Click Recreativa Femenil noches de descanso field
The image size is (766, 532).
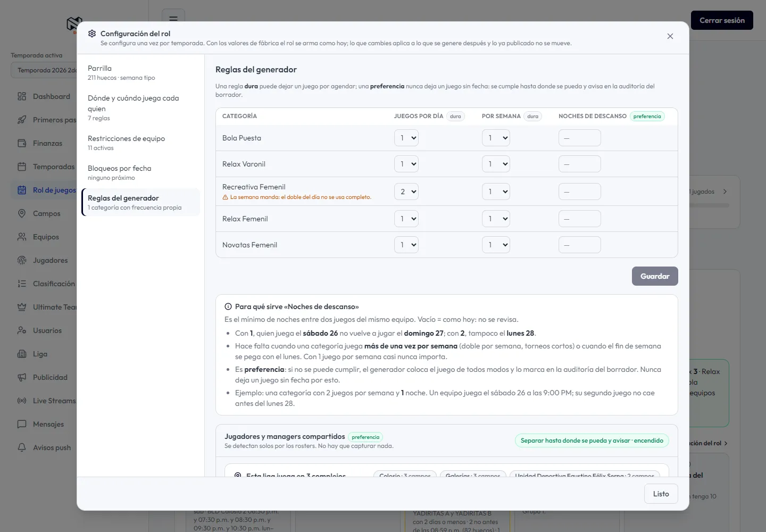pos(580,192)
